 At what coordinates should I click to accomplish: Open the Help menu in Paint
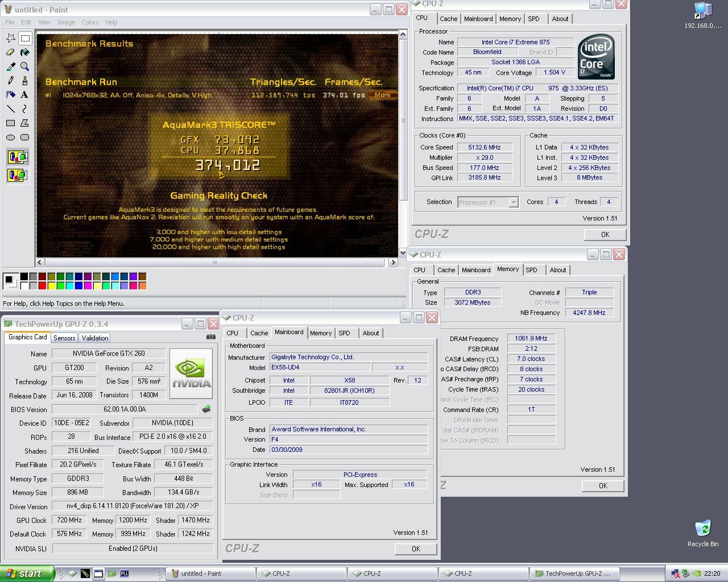[x=111, y=22]
